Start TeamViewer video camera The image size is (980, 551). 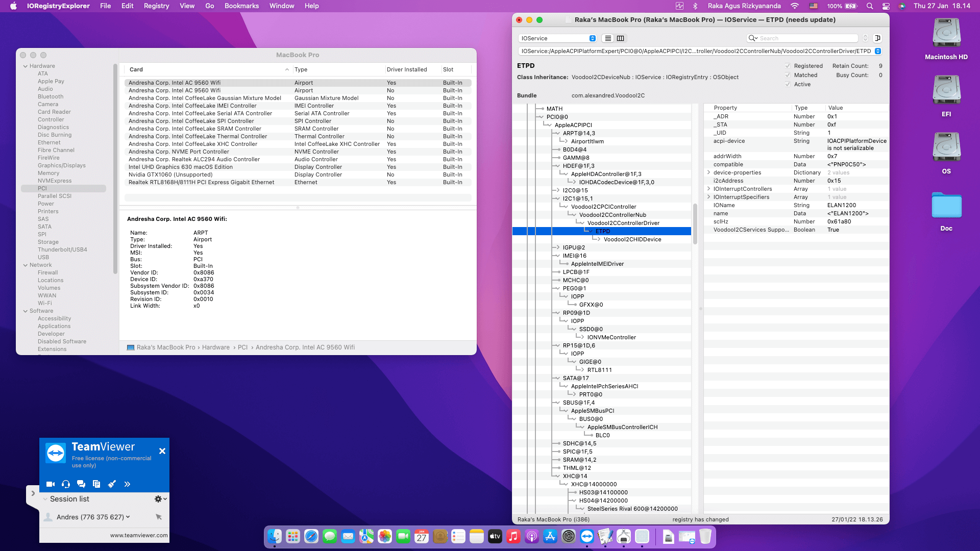51,484
